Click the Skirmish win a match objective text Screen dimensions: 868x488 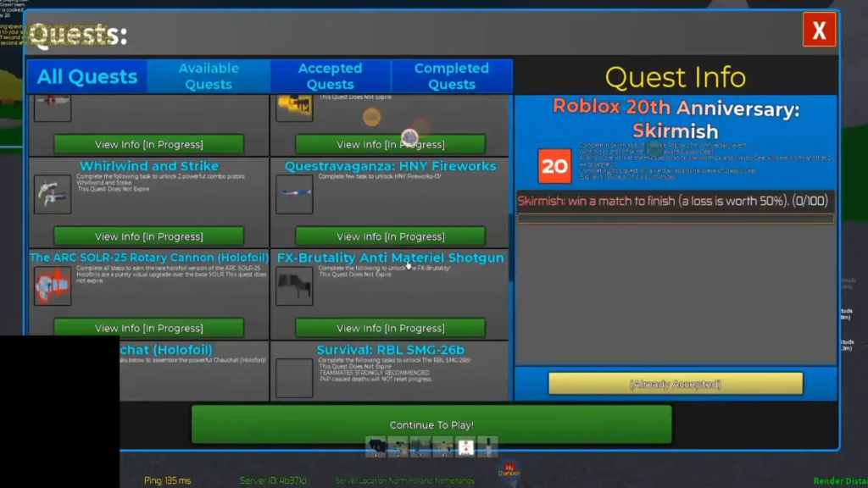click(672, 201)
